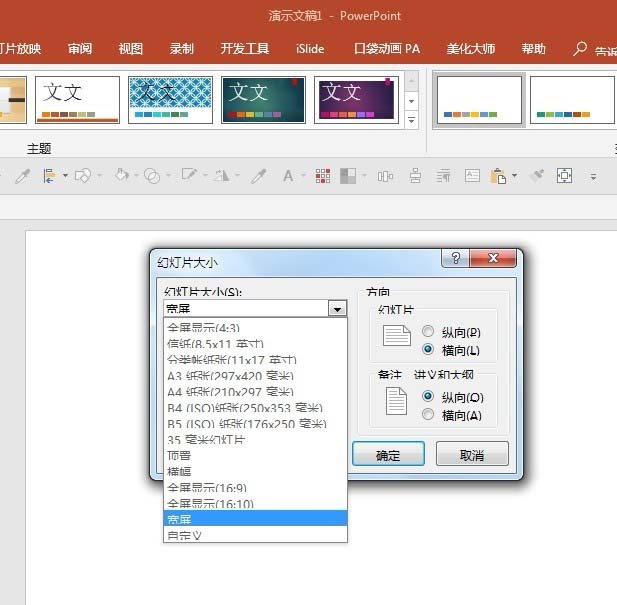617x605 pixels.
Task: Select slide orientation 纵向(P) radio button
Action: pos(428,331)
